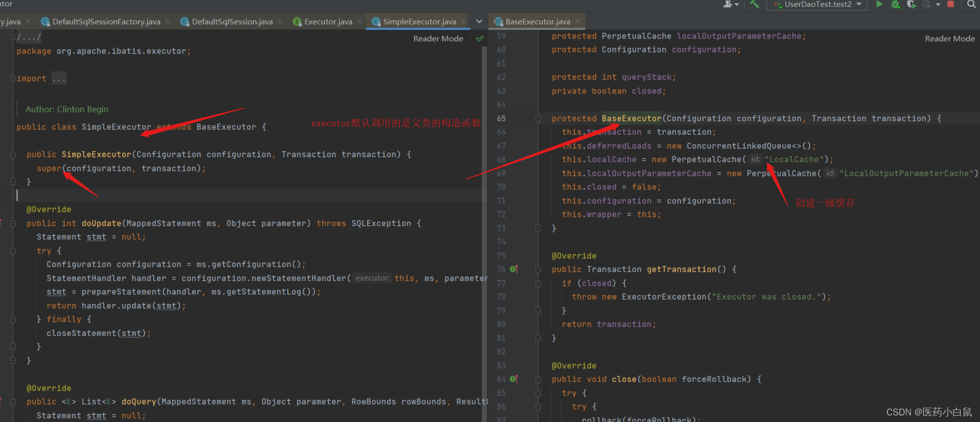The width and height of the screenshot is (980, 422).
Task: Close the DefaultSqlSession.java tab
Action: pyautogui.click(x=280, y=21)
